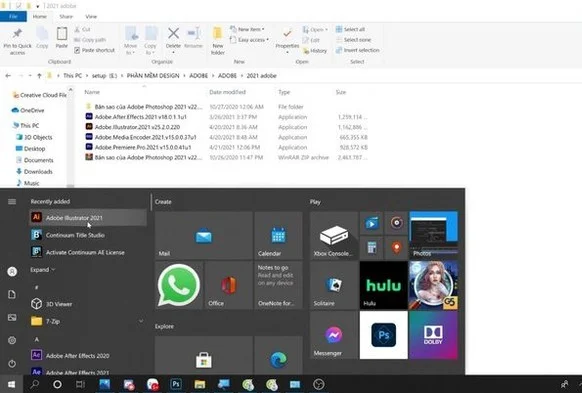Open the Easy access dropdown in ribbon
The width and height of the screenshot is (582, 393).
(x=249, y=40)
